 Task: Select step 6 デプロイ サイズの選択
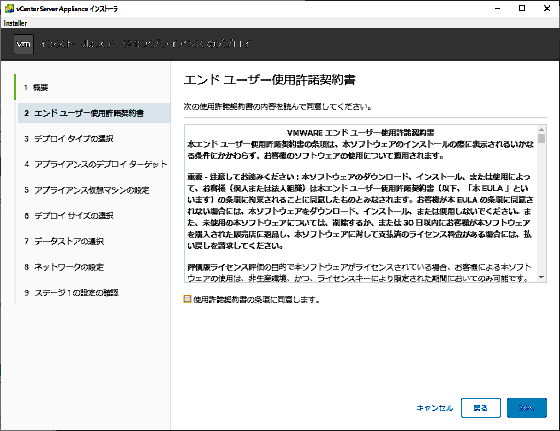[69, 216]
